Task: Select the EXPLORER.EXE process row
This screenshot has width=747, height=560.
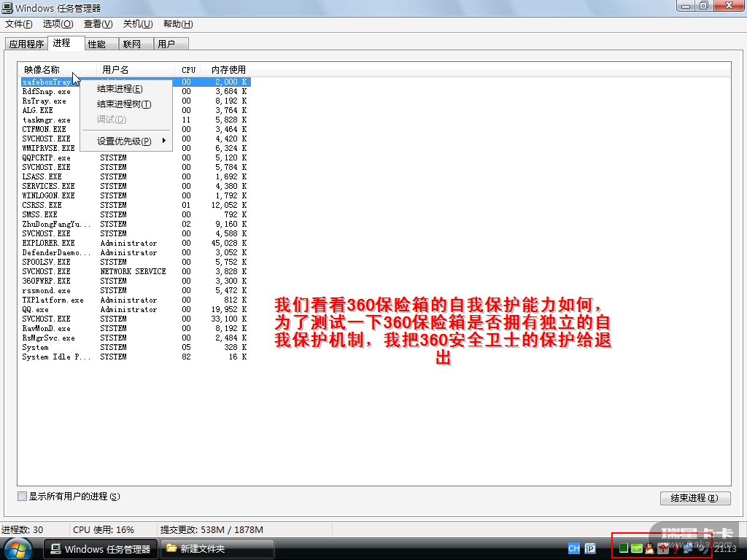Action: coord(135,243)
